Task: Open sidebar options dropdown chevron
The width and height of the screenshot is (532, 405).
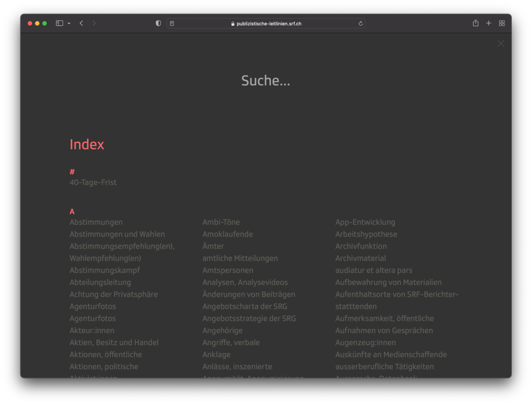Action: coord(69,23)
